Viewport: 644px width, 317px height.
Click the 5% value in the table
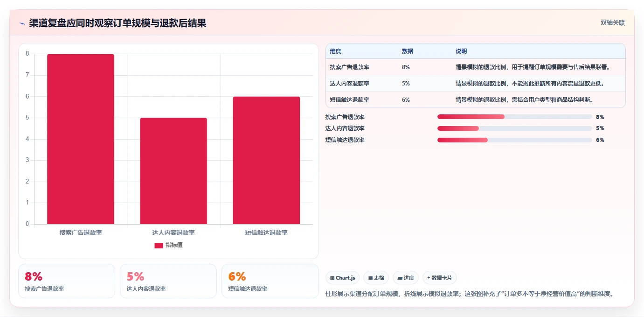(x=406, y=84)
